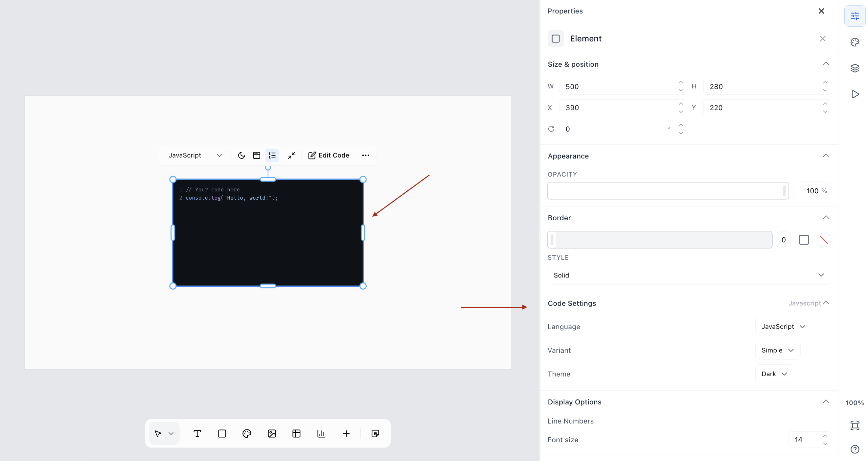868x461 pixels.
Task: Click the border color swatch
Action: point(824,240)
